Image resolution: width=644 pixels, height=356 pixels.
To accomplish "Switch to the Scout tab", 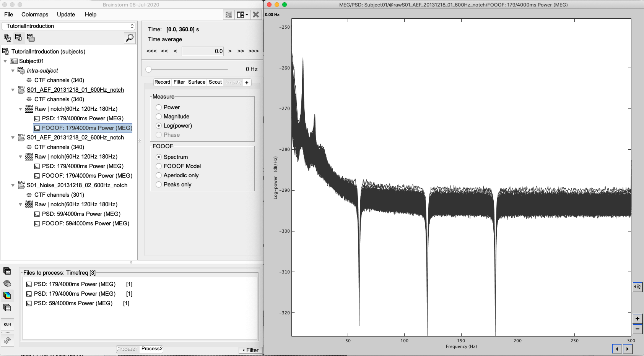I will point(215,82).
